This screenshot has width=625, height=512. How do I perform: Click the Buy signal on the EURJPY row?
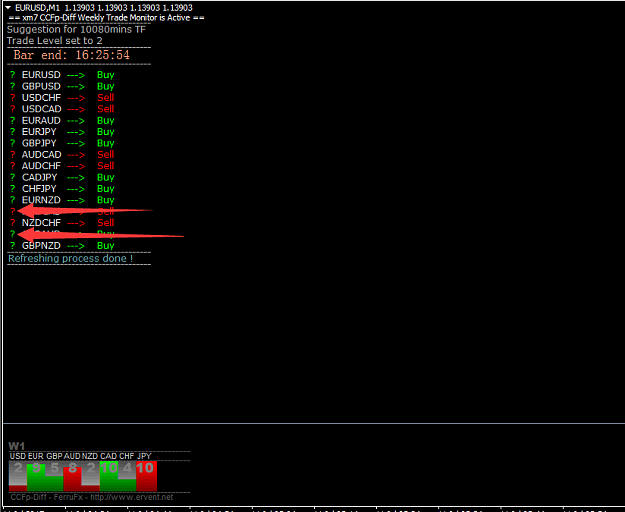click(x=106, y=132)
